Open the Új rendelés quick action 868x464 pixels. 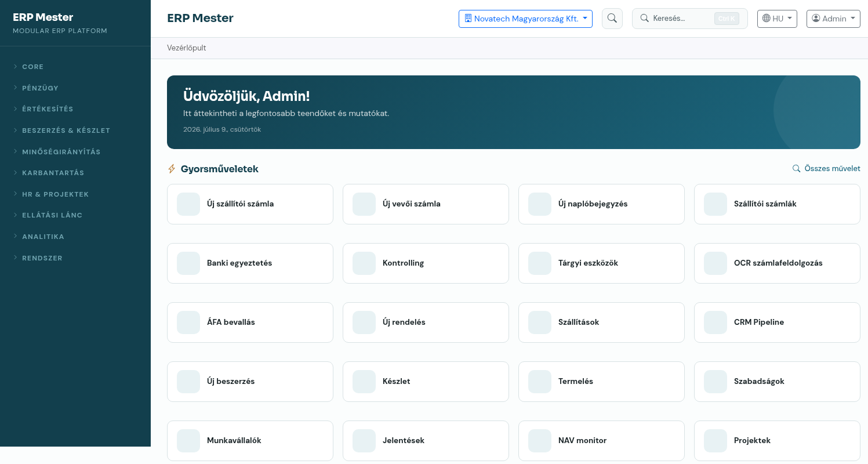pyautogui.click(x=426, y=322)
